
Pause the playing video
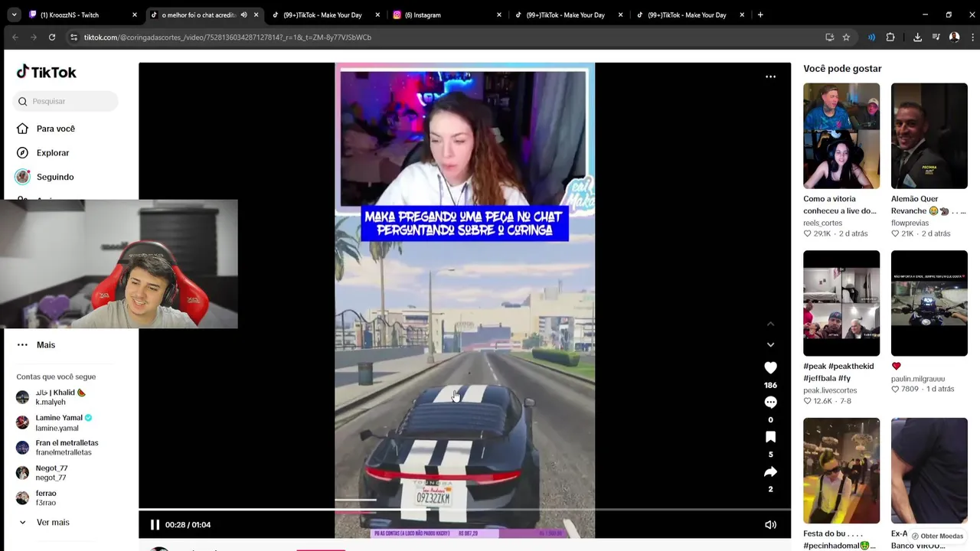tap(155, 524)
